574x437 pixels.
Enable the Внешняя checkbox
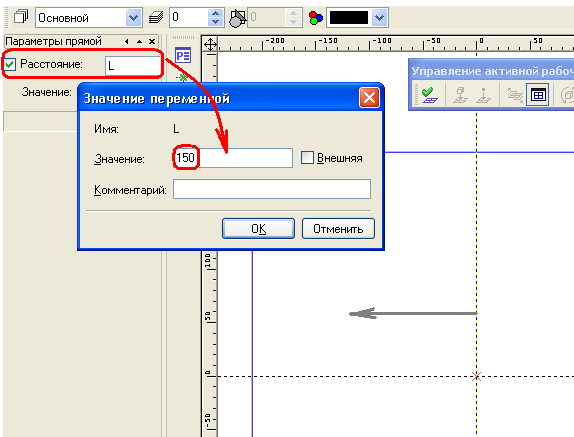click(x=307, y=158)
